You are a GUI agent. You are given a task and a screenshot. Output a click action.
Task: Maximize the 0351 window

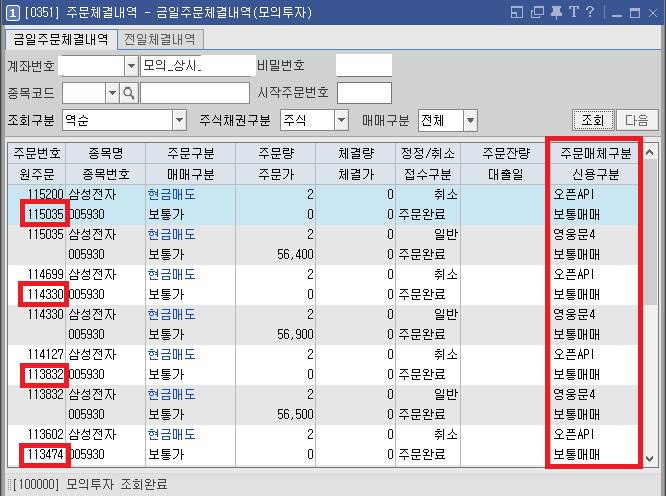click(x=635, y=13)
